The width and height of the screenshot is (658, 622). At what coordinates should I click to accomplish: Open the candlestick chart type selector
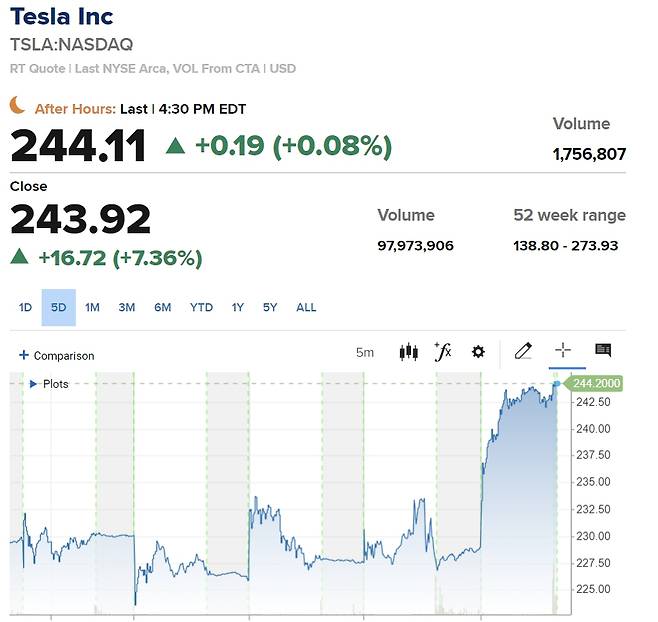(408, 352)
